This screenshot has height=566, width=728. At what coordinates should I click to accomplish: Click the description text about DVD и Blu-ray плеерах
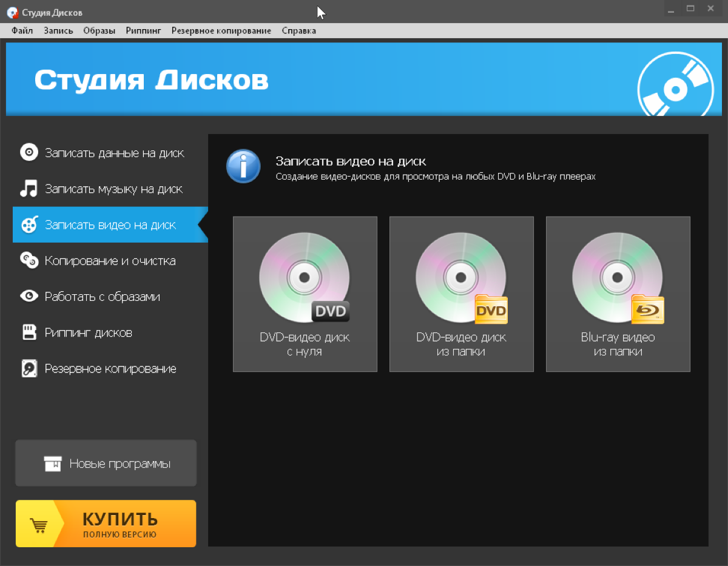pyautogui.click(x=436, y=177)
